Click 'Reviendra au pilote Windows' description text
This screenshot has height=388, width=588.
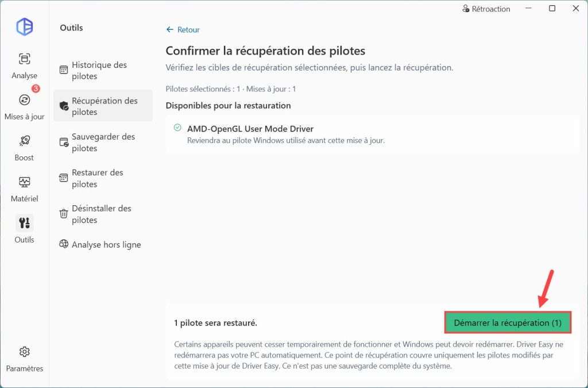[286, 141]
